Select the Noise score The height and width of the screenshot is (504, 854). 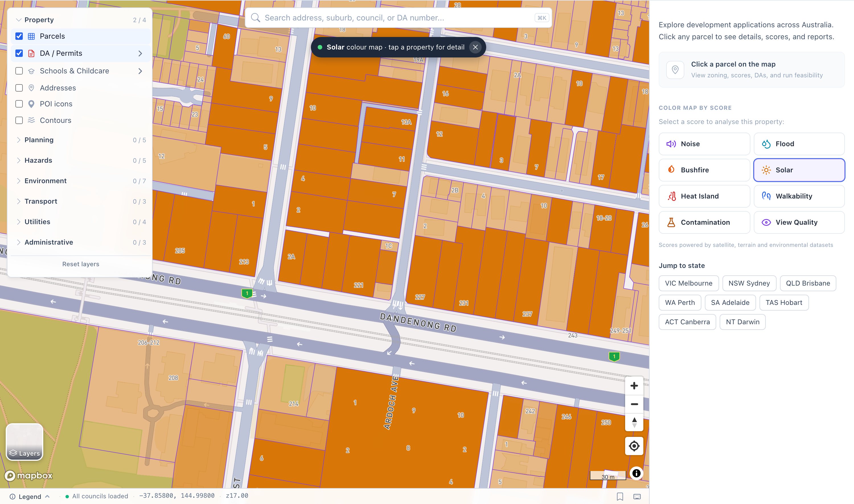(704, 144)
